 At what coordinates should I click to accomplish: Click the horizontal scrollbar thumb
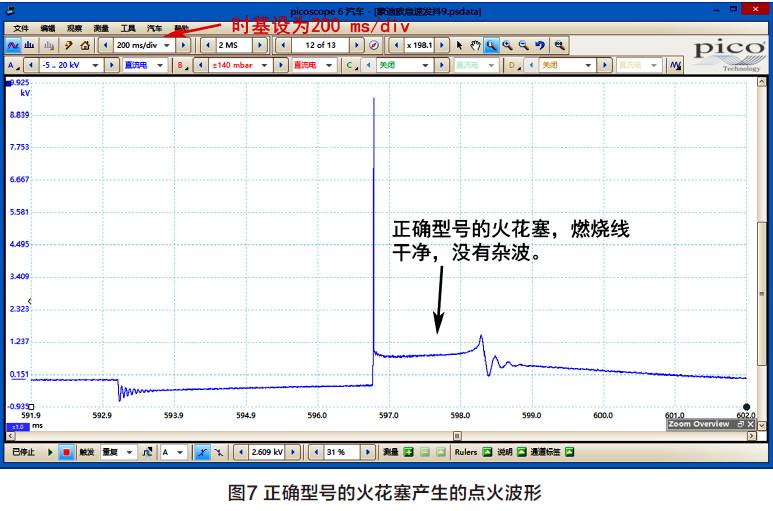click(457, 436)
